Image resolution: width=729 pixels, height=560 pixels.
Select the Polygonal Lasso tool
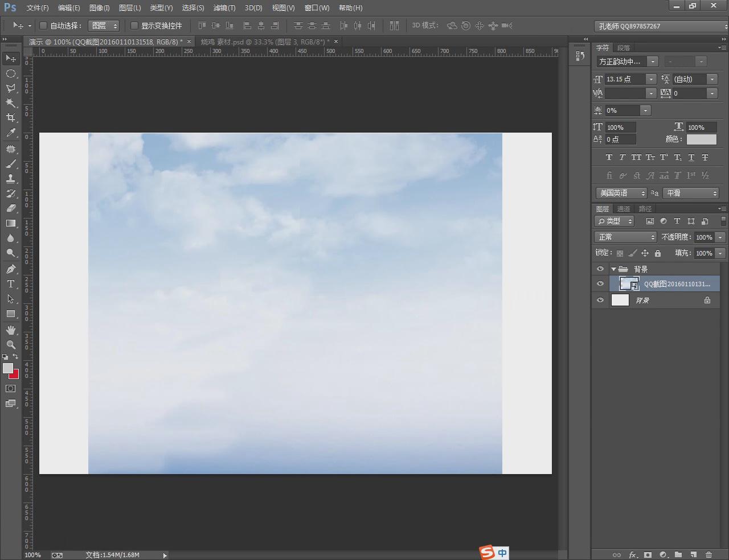click(11, 88)
